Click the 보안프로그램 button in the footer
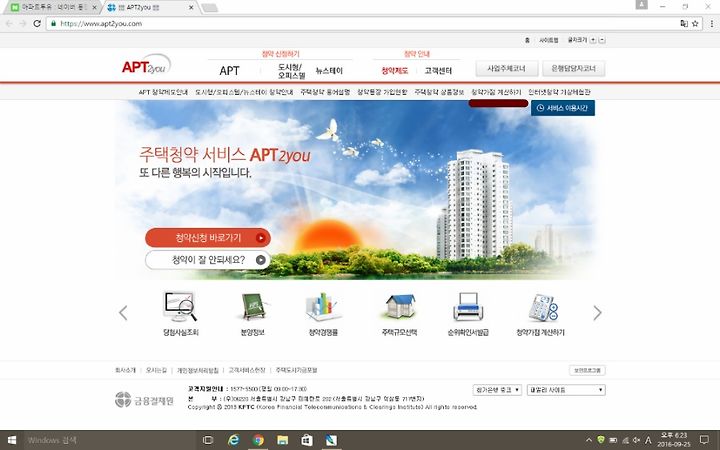This screenshot has width=720, height=450. click(x=587, y=370)
